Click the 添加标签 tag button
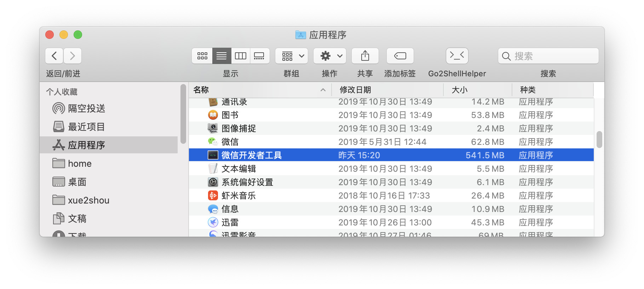The width and height of the screenshot is (644, 289). pos(400,56)
